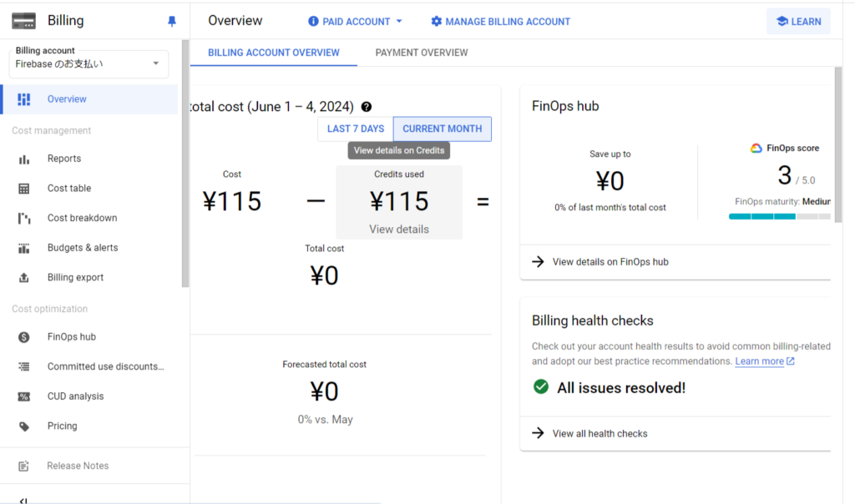
Task: Click the Pricing tag icon
Action: click(x=23, y=426)
